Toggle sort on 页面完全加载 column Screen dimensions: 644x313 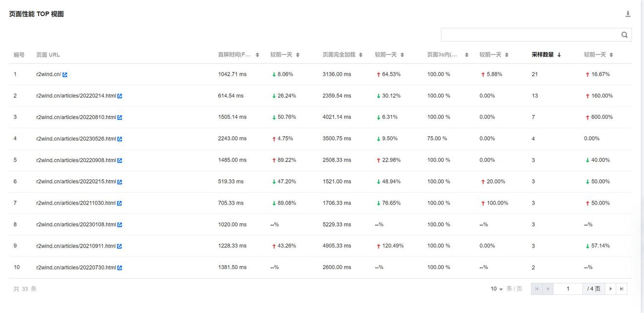(360, 54)
